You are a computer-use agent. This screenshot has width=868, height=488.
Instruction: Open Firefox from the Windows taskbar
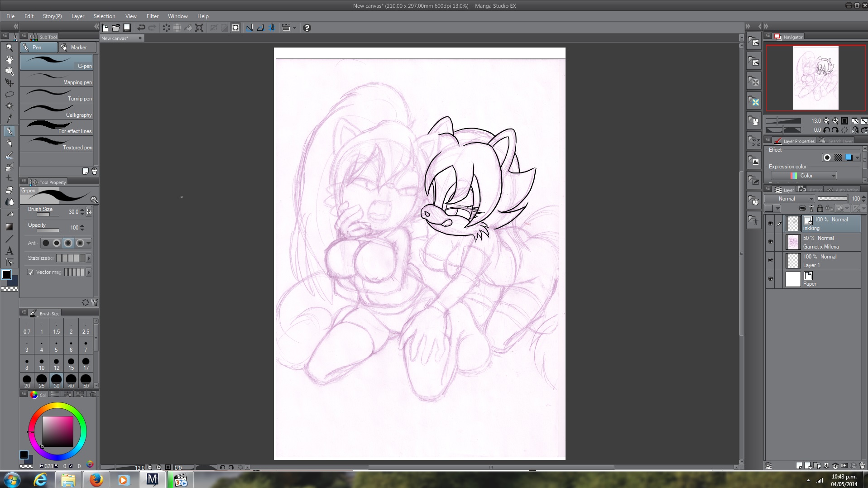[x=96, y=479]
